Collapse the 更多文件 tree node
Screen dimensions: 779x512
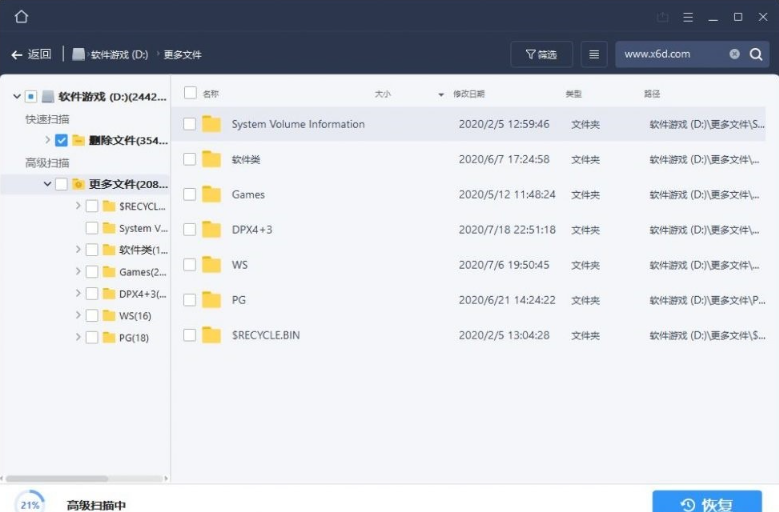(47, 184)
